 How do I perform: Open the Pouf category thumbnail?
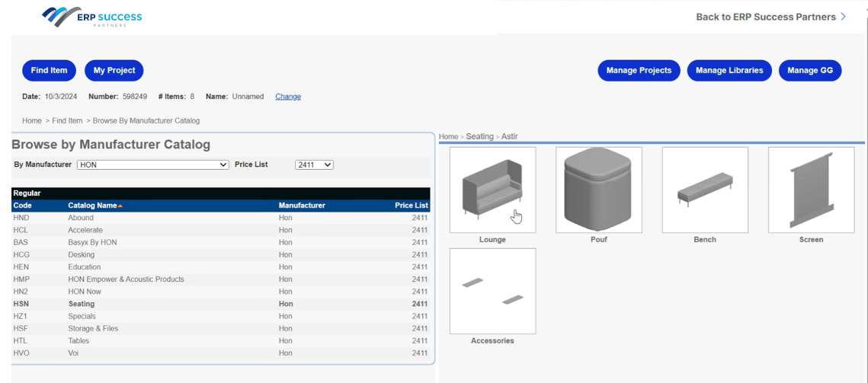[599, 190]
